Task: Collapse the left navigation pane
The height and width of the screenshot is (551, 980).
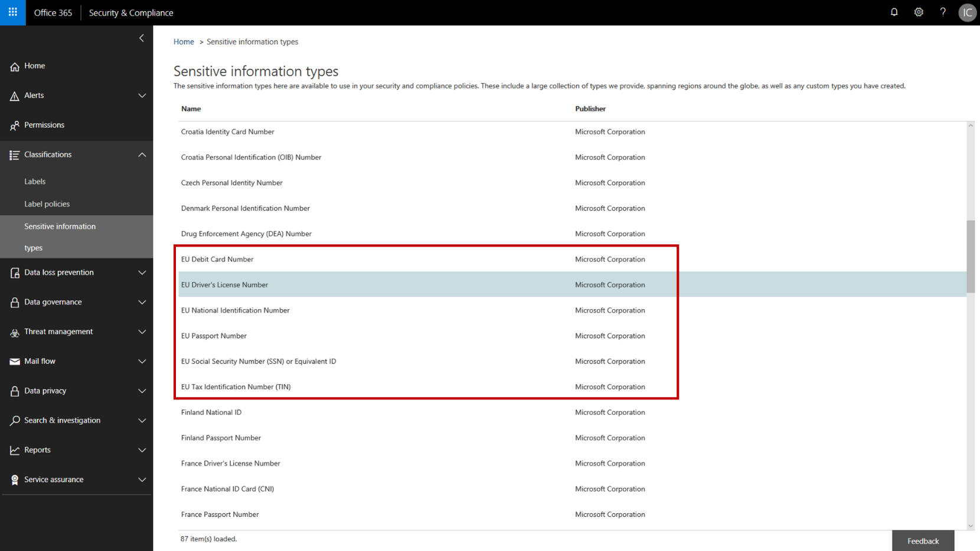Action: tap(142, 38)
